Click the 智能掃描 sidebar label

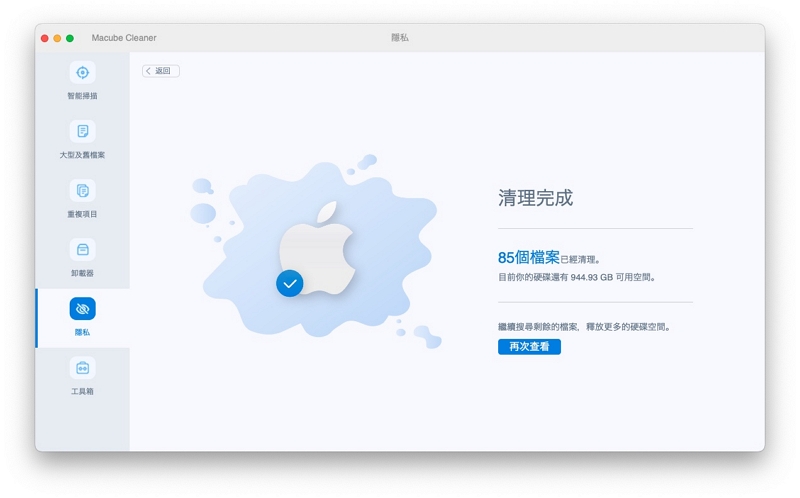point(82,96)
